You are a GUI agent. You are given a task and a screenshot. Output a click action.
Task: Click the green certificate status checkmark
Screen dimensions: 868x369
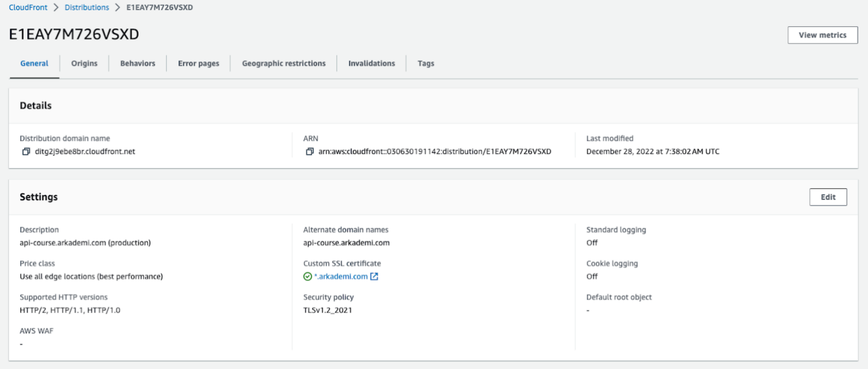(308, 276)
